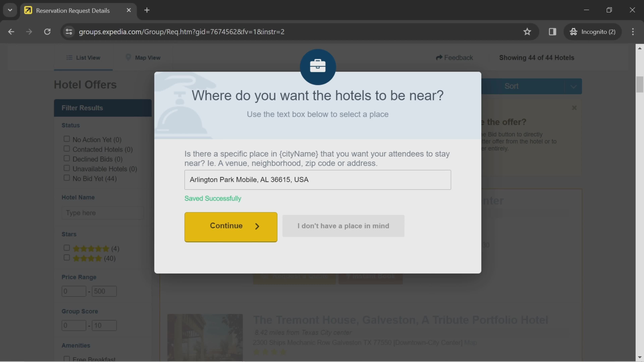Click the Filter Results header
This screenshot has width=644, height=362.
[103, 108]
